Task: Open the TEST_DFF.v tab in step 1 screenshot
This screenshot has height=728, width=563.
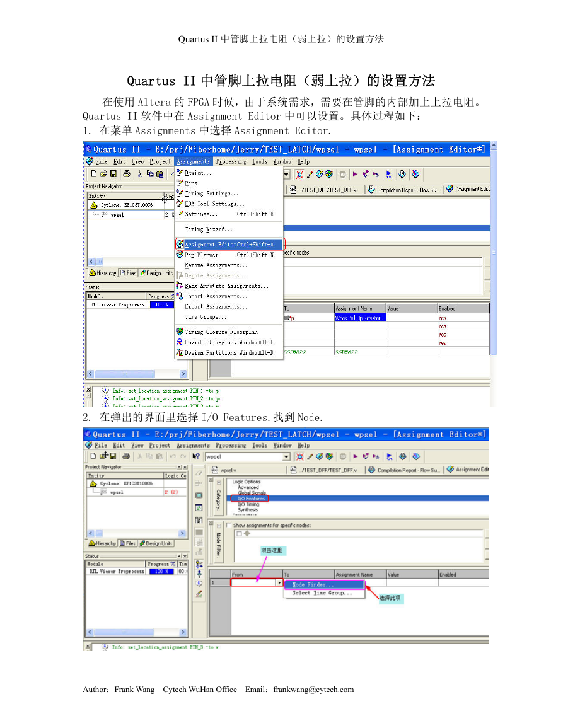Action: pos(324,190)
